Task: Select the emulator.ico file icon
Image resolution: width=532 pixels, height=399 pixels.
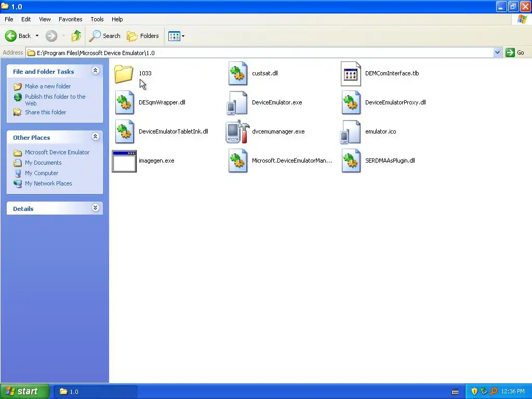Action: (351, 132)
